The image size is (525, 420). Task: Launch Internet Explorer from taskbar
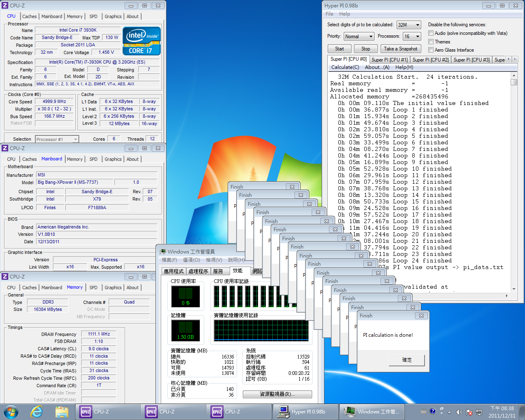[37, 411]
